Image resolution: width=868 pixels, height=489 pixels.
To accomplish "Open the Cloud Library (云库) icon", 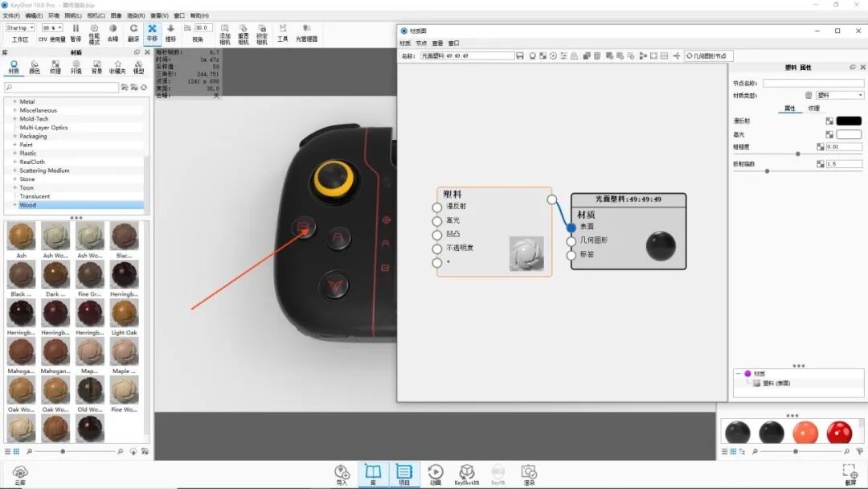I will 20,473.
